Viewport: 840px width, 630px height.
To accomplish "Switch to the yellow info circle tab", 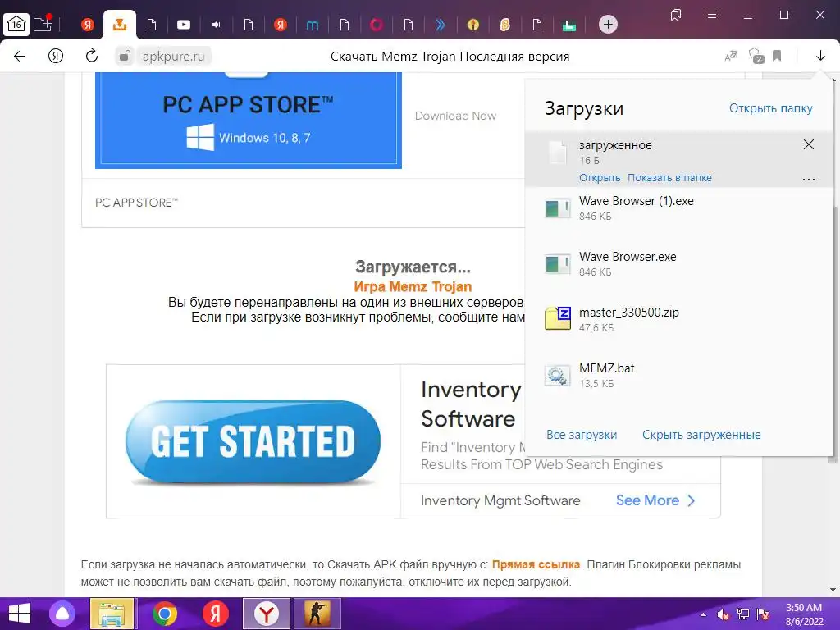I will [473, 25].
